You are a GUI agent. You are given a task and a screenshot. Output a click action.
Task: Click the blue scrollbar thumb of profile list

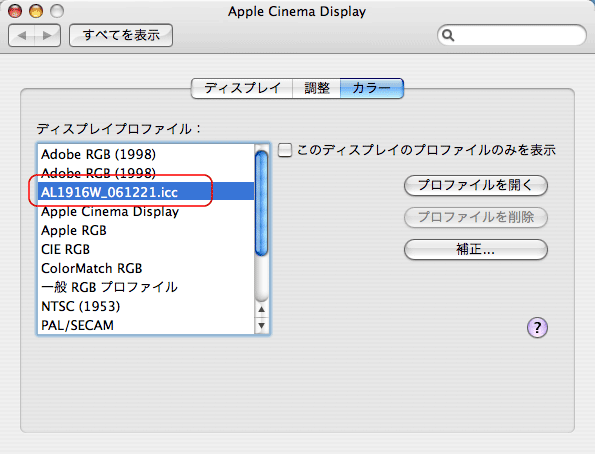(x=261, y=203)
